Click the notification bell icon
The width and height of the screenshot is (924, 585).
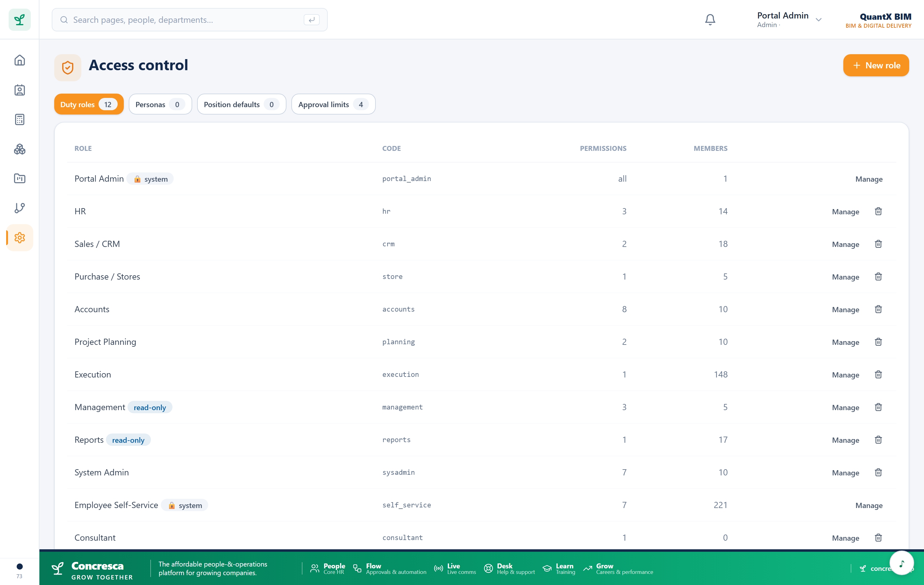[x=710, y=20]
